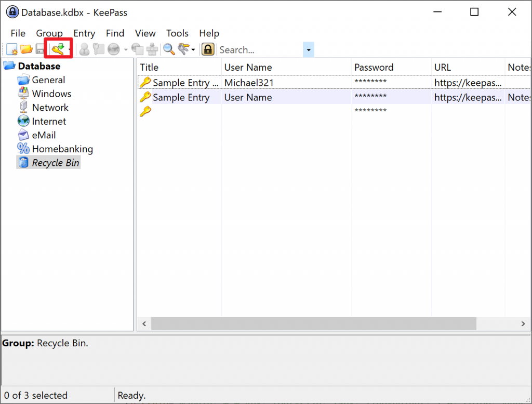Sort by the User Name column header
532x404 pixels.
pyautogui.click(x=287, y=67)
